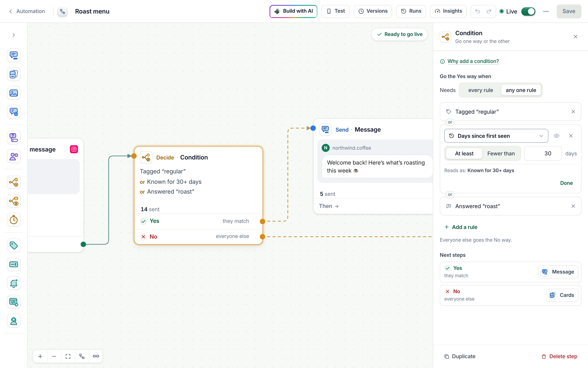This screenshot has height=368, width=588.
Task: Add a cards step from sidebar
Action: coord(14,74)
